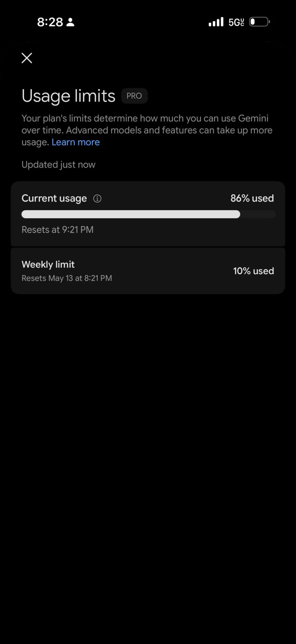Click the current usage progress bar

[148, 214]
